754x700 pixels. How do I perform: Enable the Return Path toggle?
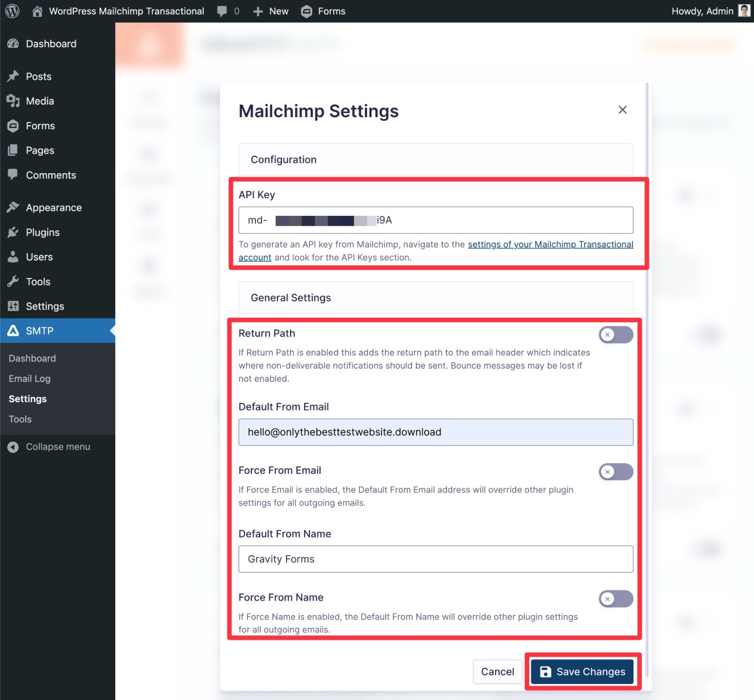(616, 335)
